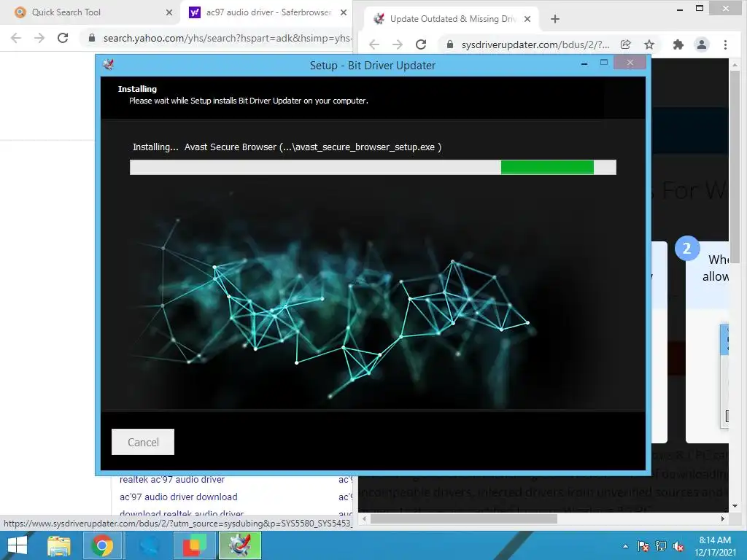Go back in the sysdriverupdater window
The width and height of the screenshot is (747, 560).
click(374, 44)
